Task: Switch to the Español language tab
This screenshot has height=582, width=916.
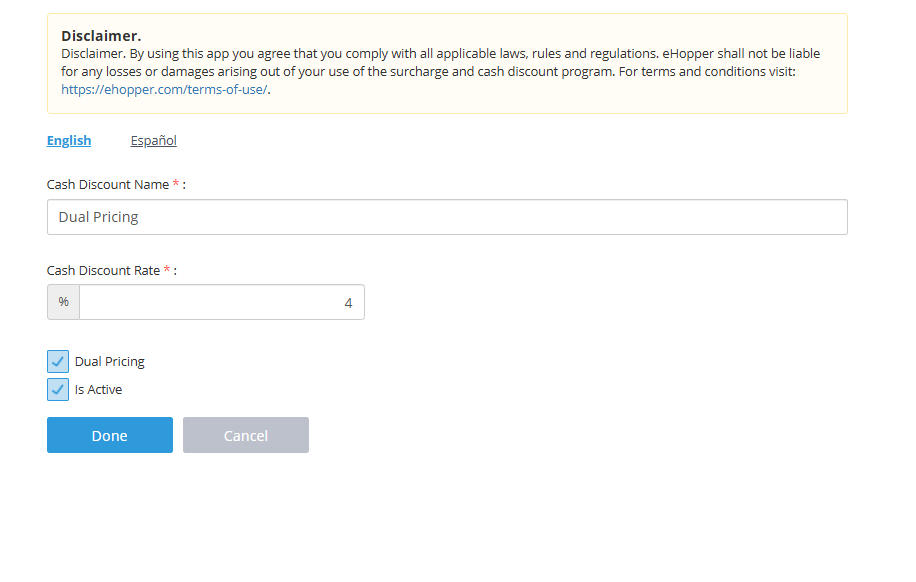Action: 153,141
